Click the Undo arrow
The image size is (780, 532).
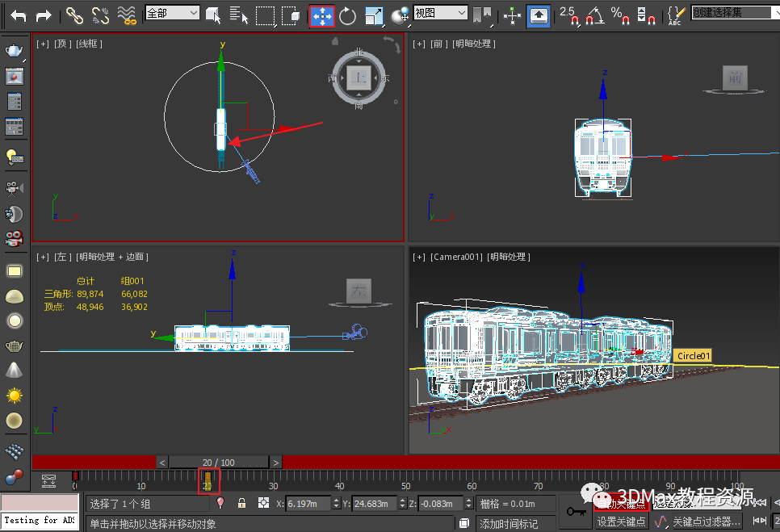tap(18, 15)
